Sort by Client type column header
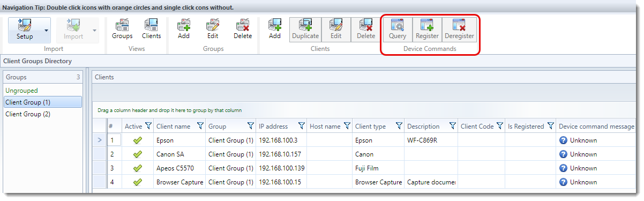This screenshot has height=201, width=644. 370,126
